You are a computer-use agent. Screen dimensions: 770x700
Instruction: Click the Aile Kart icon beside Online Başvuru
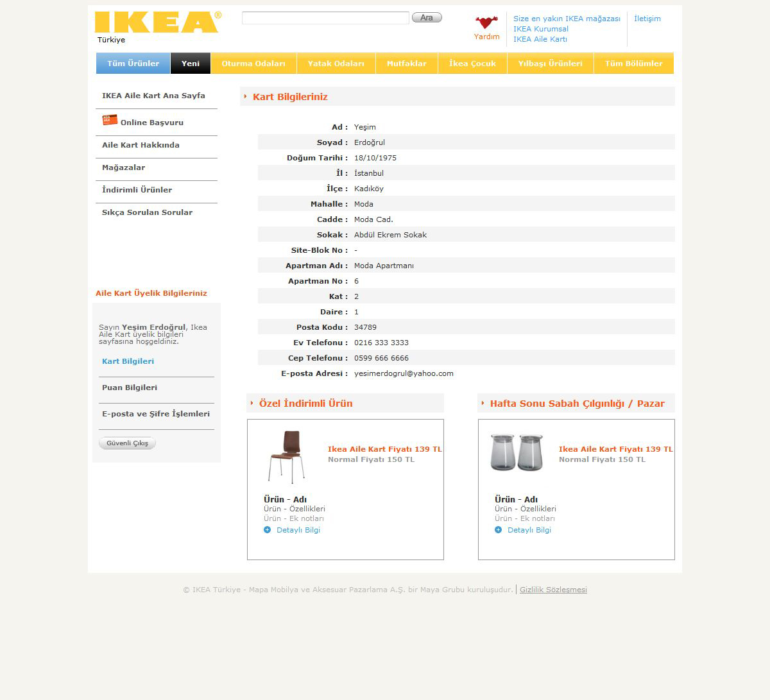(x=110, y=120)
